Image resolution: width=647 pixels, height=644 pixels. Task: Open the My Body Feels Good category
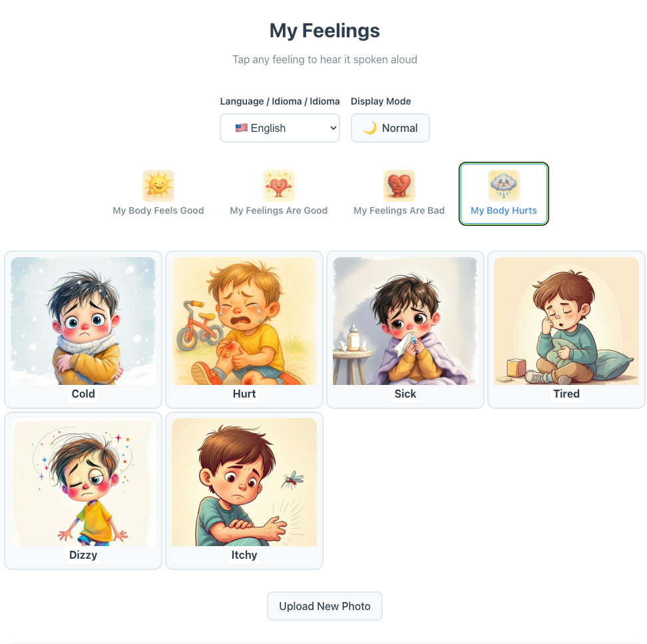click(158, 194)
